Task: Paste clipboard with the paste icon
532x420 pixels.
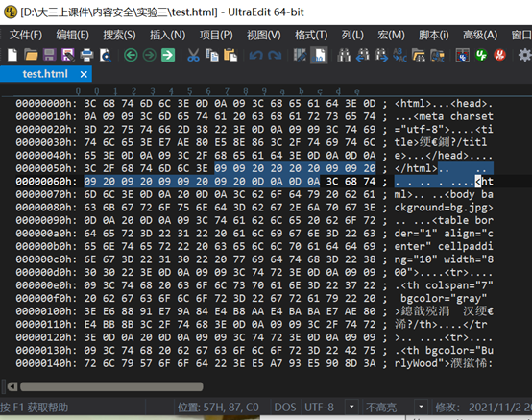Action: [230, 55]
